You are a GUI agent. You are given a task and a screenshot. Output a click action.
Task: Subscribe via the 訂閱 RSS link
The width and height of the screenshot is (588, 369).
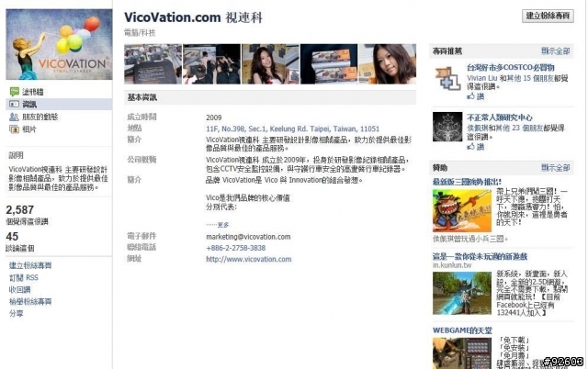[24, 277]
